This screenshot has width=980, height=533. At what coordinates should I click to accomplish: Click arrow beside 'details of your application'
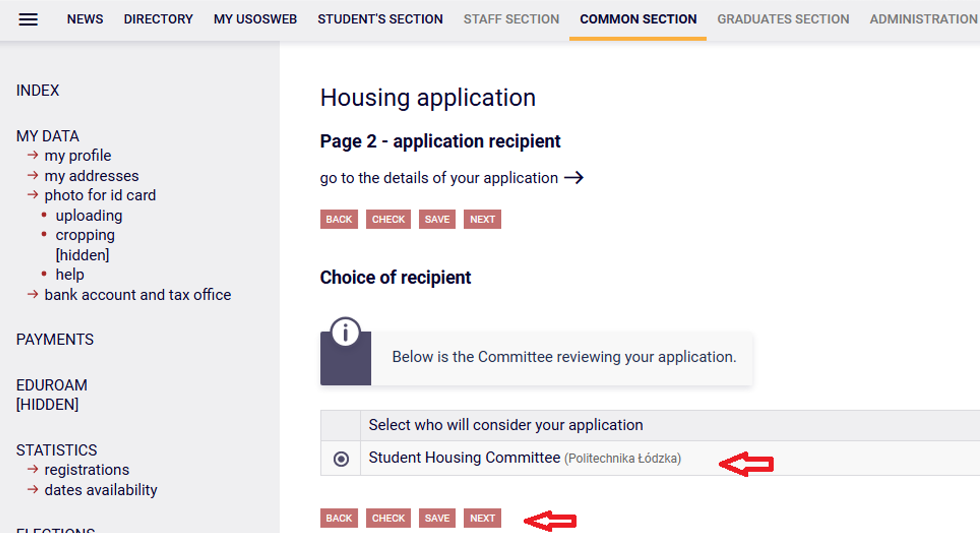[573, 178]
